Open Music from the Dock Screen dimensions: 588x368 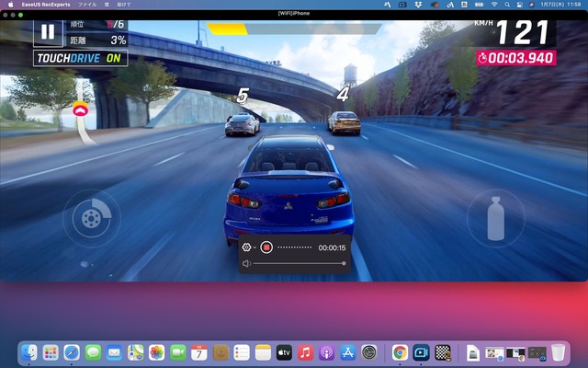point(306,352)
